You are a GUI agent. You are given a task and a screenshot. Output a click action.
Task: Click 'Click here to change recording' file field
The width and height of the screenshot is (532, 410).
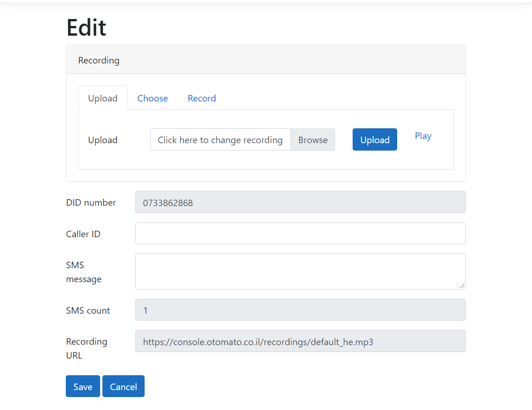(x=220, y=140)
